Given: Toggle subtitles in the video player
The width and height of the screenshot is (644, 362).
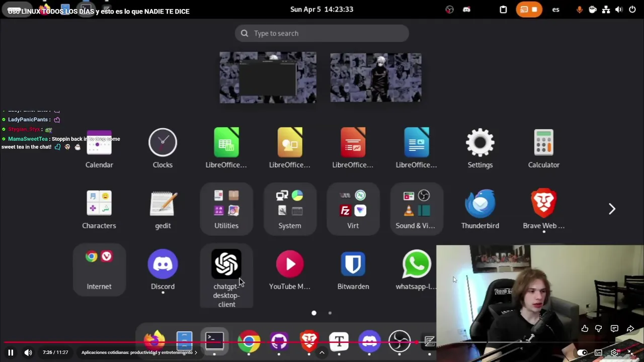Looking at the screenshot, I should coord(598,352).
